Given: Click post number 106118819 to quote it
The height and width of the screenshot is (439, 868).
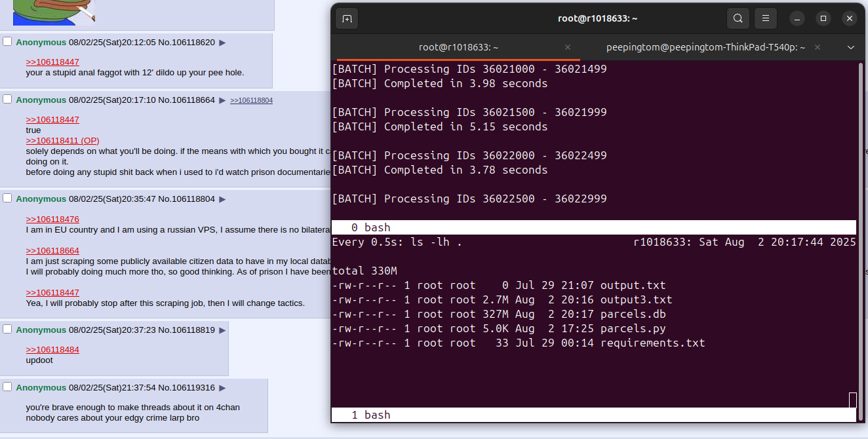Looking at the screenshot, I should click(193, 330).
